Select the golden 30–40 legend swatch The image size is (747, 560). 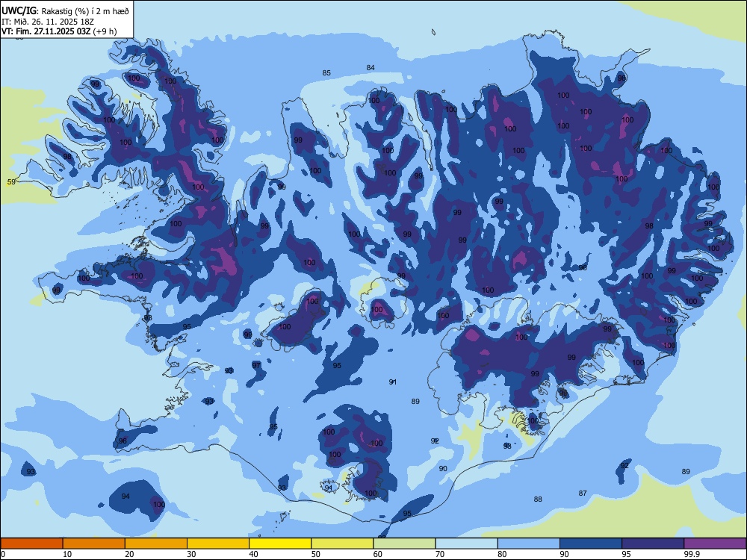218,544
